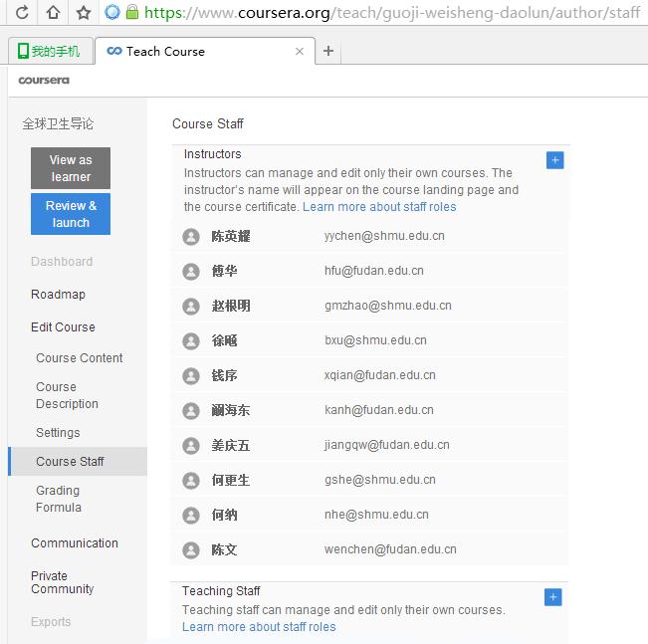Open Course Content in the sidebar

[x=80, y=358]
